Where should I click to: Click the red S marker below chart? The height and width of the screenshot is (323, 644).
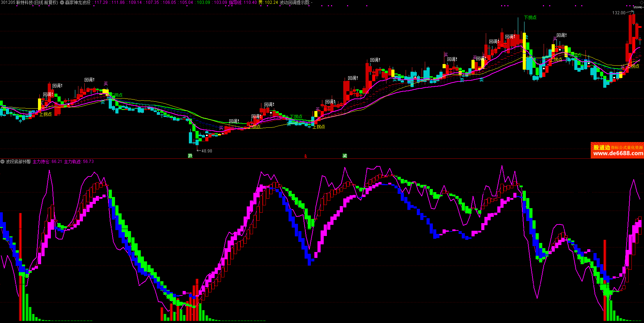click(x=306, y=156)
